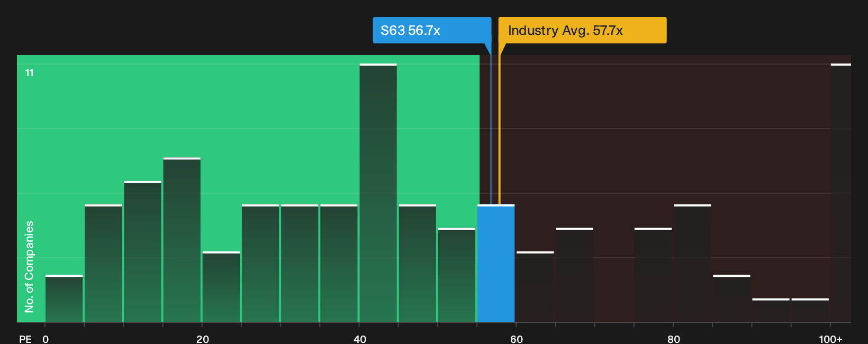Click the 'No. of Companies' axis label
Screen dimensions: 868x344
[29, 266]
